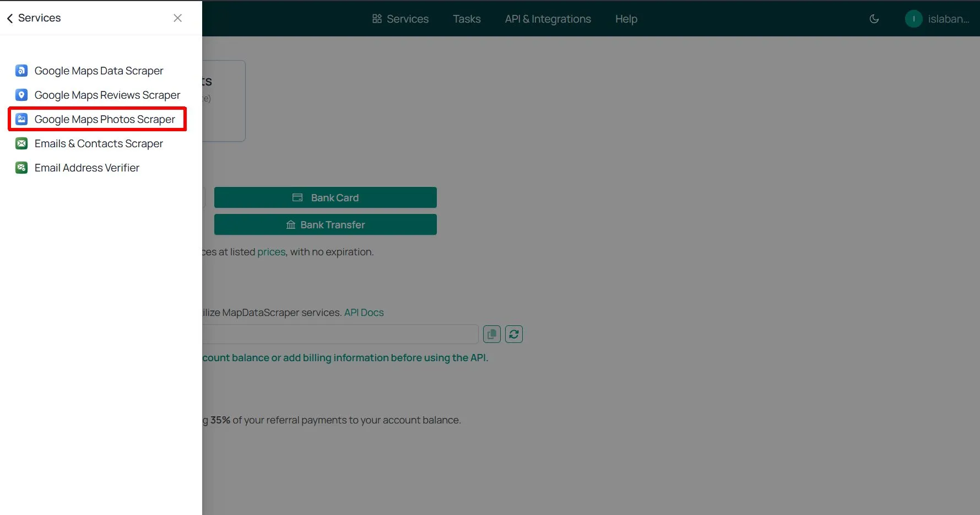Click the Google Maps Data Scraper icon
Viewport: 980px width, 515px height.
(x=21, y=71)
